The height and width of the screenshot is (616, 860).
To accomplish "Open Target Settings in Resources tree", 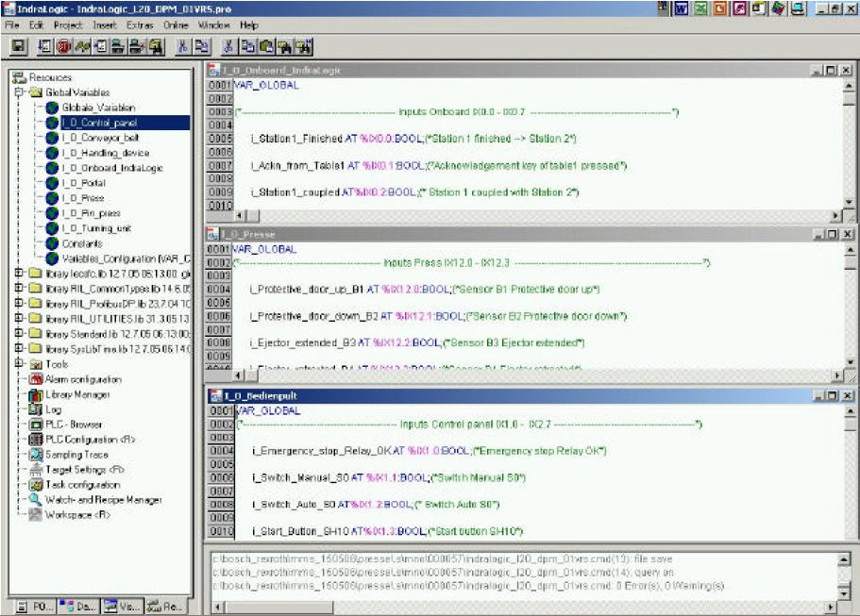I will [x=84, y=470].
